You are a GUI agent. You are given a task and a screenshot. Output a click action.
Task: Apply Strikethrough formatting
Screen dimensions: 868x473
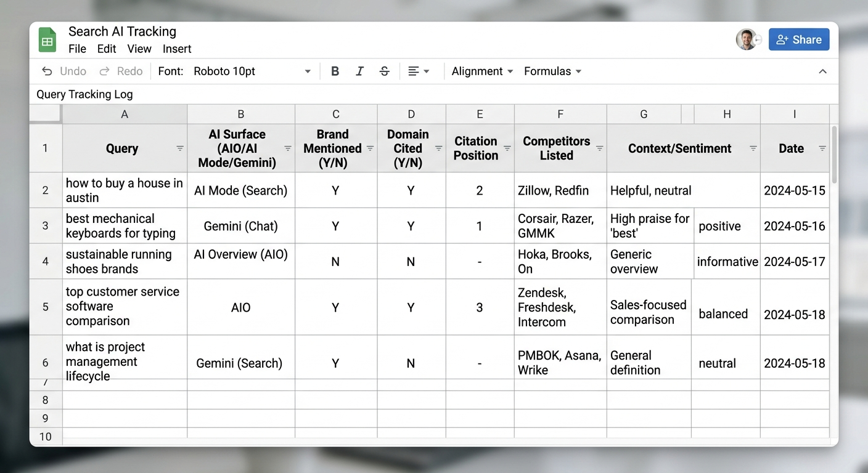pos(384,71)
